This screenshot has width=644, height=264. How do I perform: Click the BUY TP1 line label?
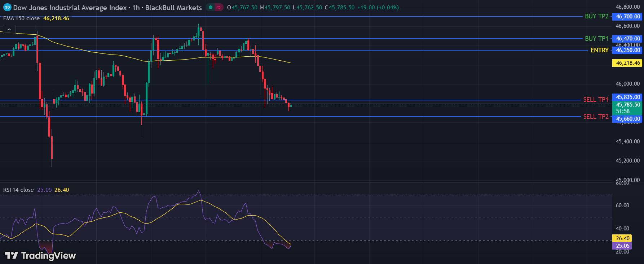[596, 39]
